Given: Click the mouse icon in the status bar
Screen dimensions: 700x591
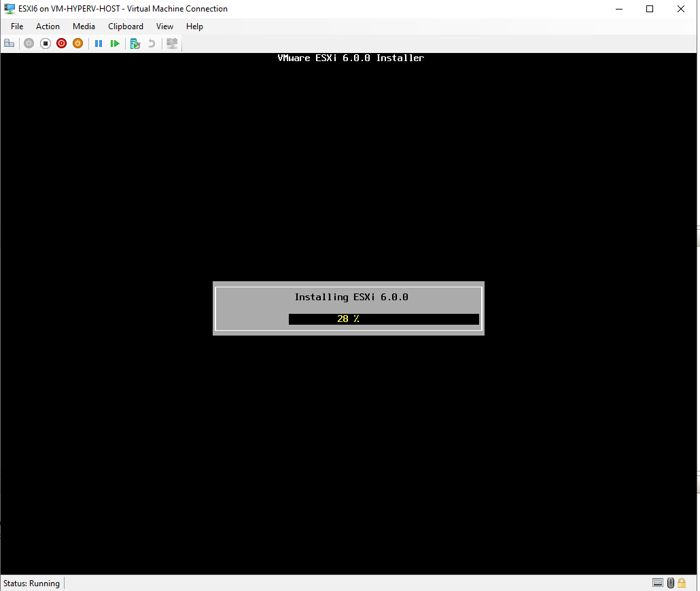Looking at the screenshot, I should (x=671, y=583).
